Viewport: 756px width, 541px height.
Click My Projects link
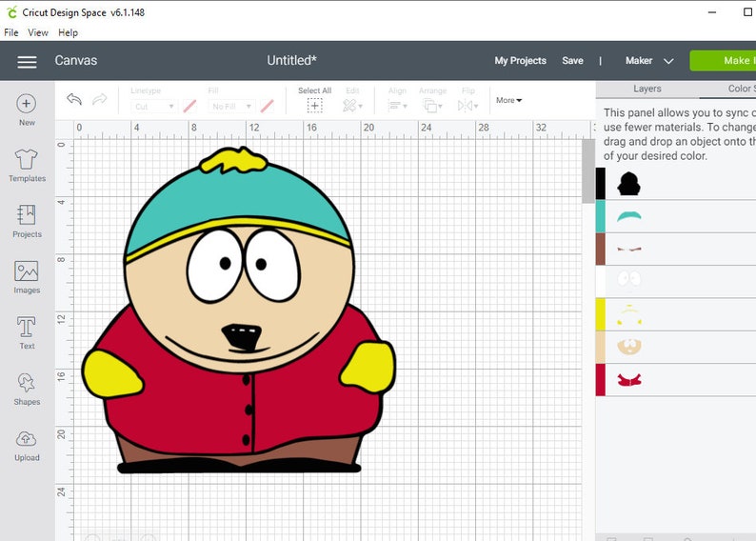pyautogui.click(x=520, y=61)
